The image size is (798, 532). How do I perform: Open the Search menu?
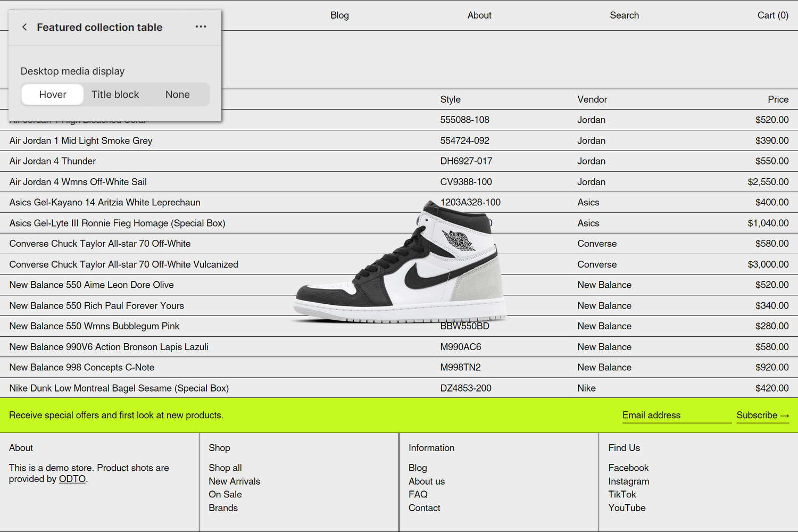coord(624,15)
